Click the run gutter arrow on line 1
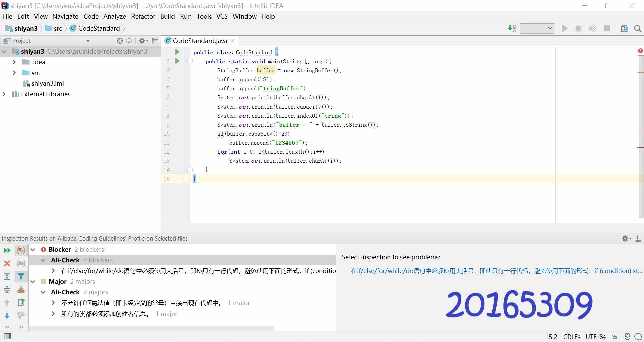644x342 pixels. tap(177, 52)
